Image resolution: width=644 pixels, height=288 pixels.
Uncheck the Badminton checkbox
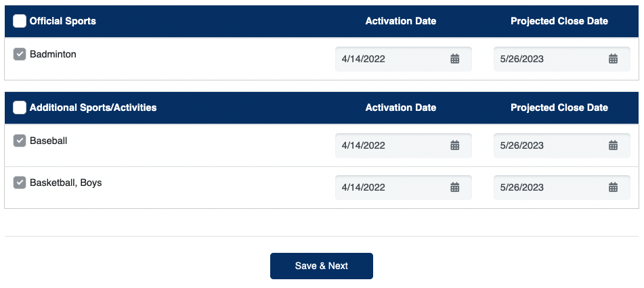(x=20, y=54)
